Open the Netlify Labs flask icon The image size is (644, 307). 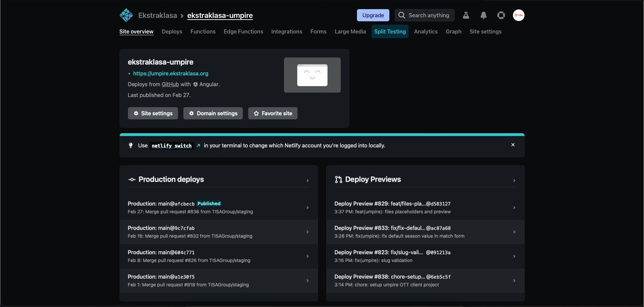pyautogui.click(x=466, y=15)
